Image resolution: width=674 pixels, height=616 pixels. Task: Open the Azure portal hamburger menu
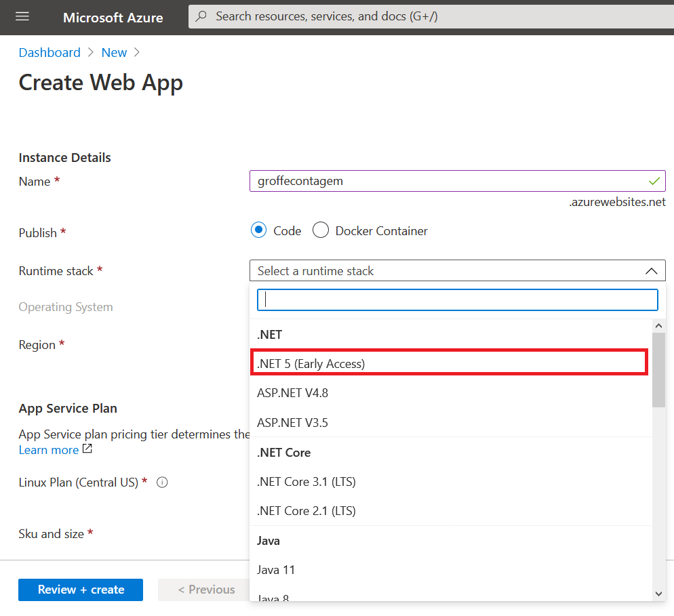[x=22, y=18]
